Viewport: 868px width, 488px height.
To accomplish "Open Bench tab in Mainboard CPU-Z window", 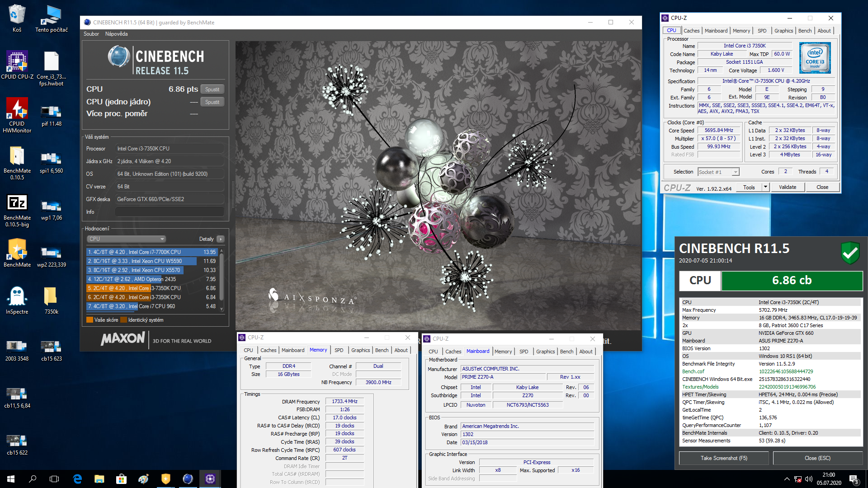I will (566, 352).
